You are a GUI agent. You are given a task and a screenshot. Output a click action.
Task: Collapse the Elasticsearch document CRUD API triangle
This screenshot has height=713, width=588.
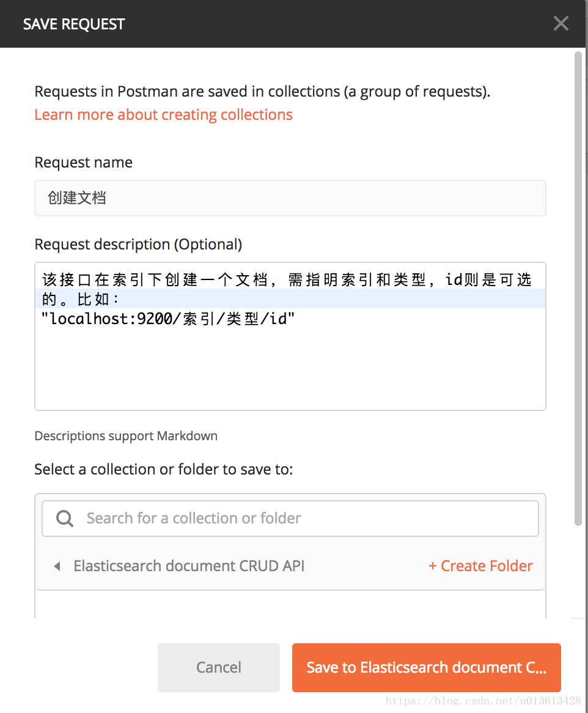pyautogui.click(x=57, y=566)
